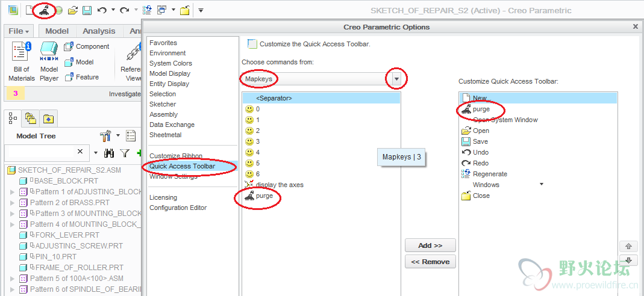
Task: Open the Undo history dropdown arrow
Action: click(x=113, y=10)
